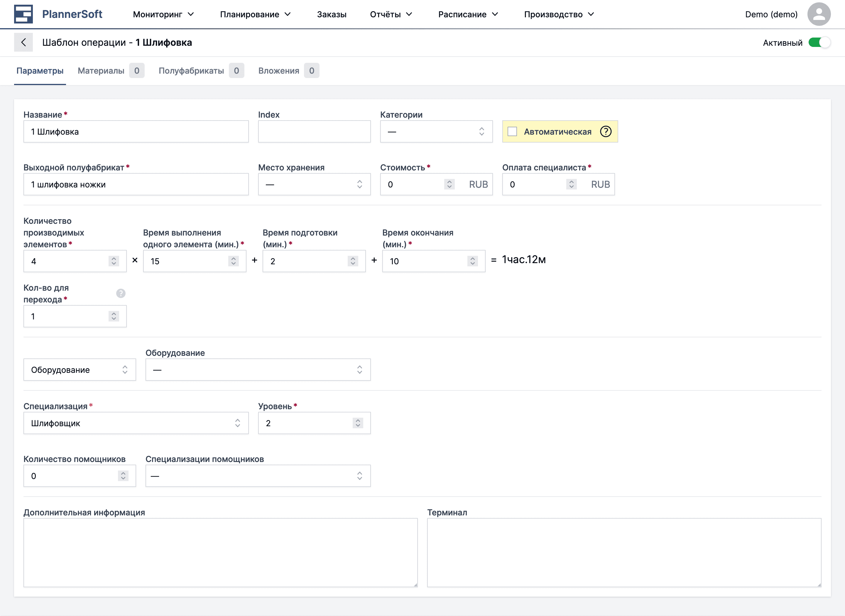Go to Заказы page
This screenshot has height=616, width=845.
point(332,14)
